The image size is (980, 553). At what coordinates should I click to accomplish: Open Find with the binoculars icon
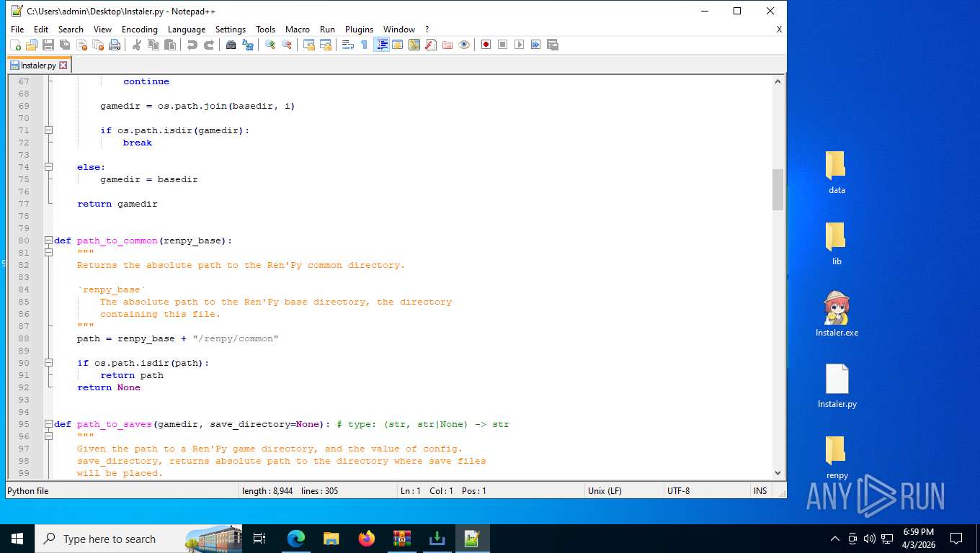pos(231,45)
